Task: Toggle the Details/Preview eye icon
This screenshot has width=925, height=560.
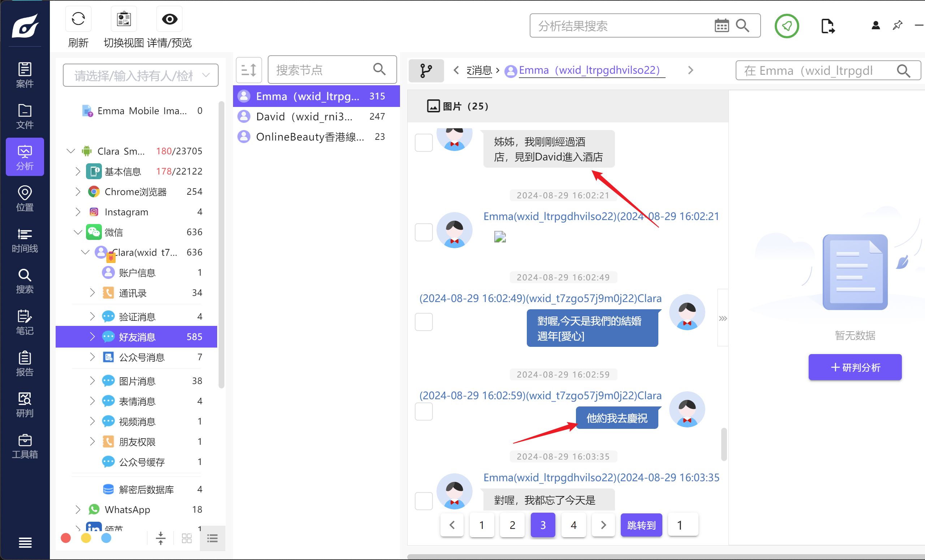Action: click(x=169, y=19)
